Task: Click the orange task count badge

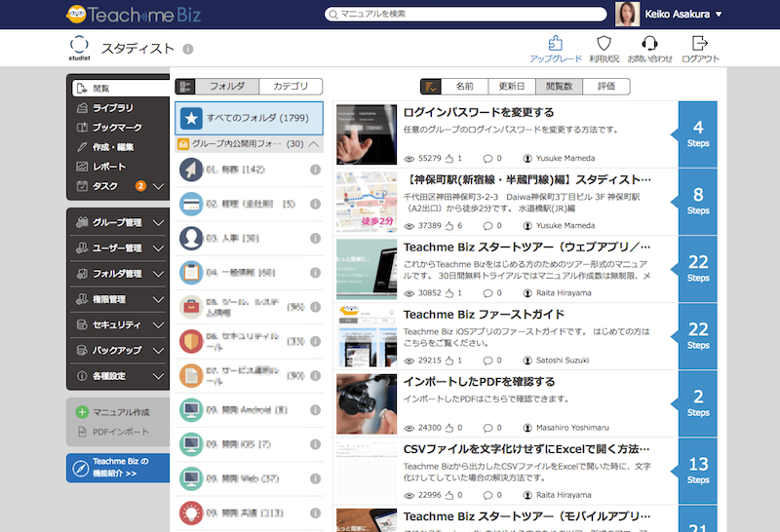Action: coord(140,186)
